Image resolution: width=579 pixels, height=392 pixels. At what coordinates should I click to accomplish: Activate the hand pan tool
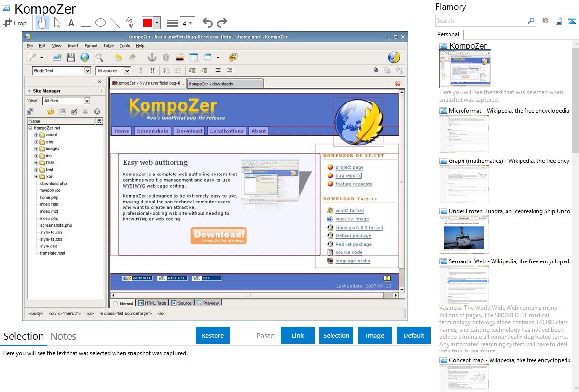42,23
